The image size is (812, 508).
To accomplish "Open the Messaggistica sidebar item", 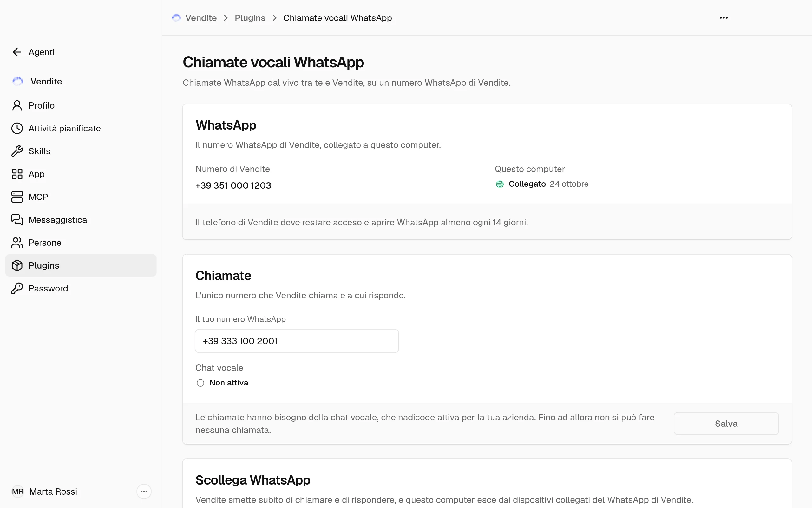I will coord(81,220).
